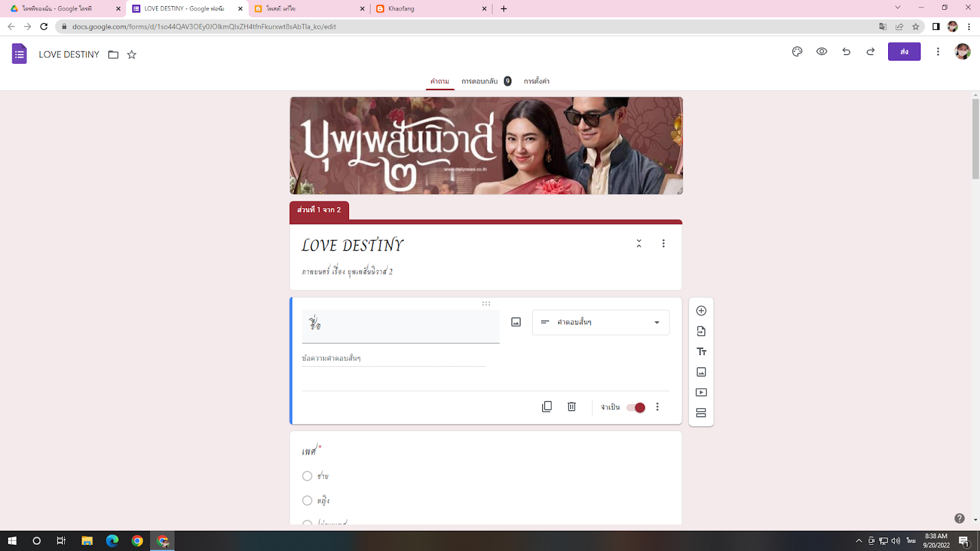
Task: Switch to the Responses tab
Action: tap(486, 81)
